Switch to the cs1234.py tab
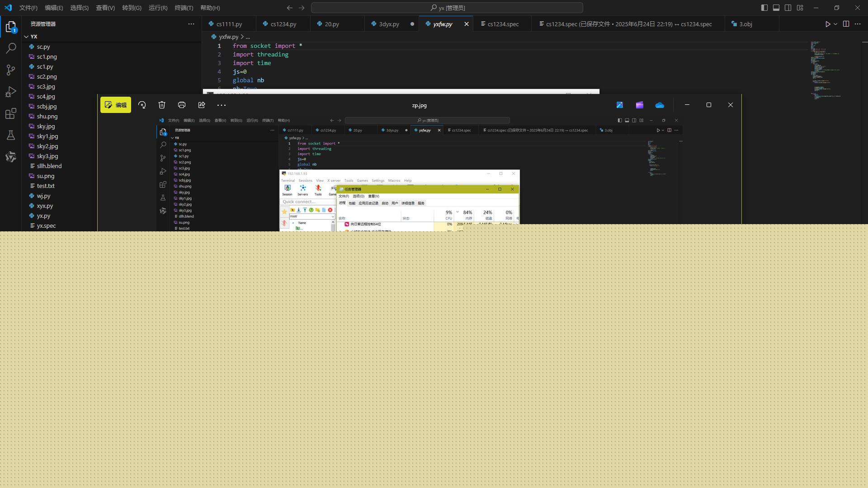Image resolution: width=868 pixels, height=488 pixels. 283,24
